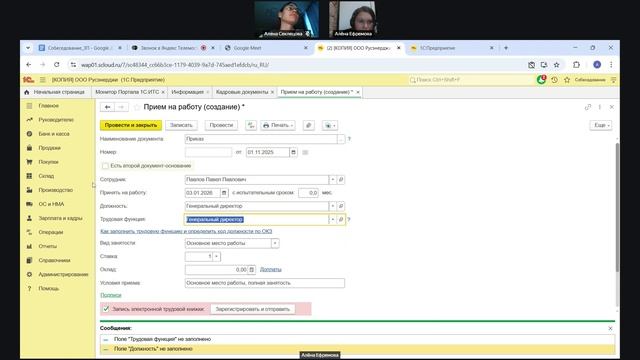Click Провести и закрыть button
Image resolution: width=640 pixels, height=360 pixels.
pos(131,125)
